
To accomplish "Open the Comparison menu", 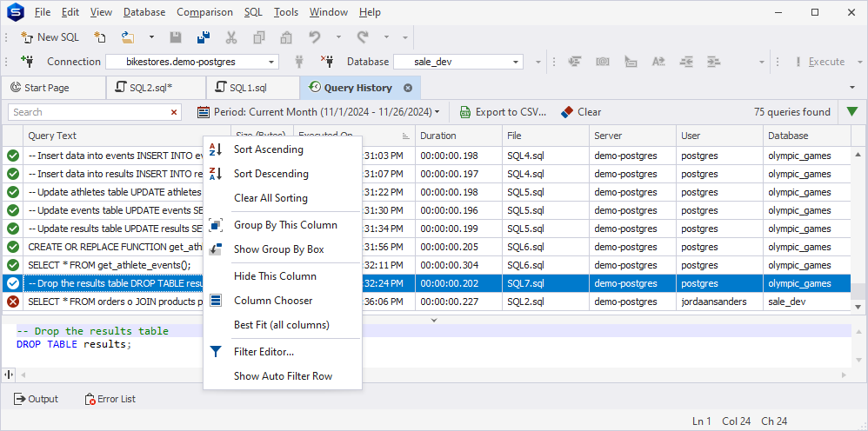I will (x=204, y=11).
